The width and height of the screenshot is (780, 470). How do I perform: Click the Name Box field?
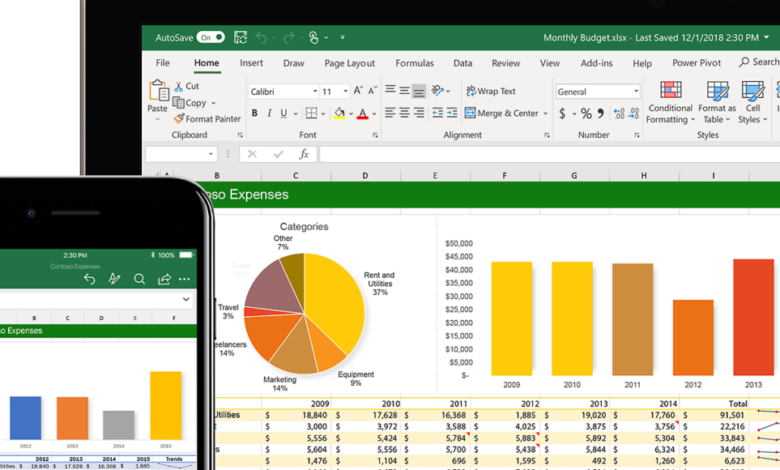pos(181,154)
